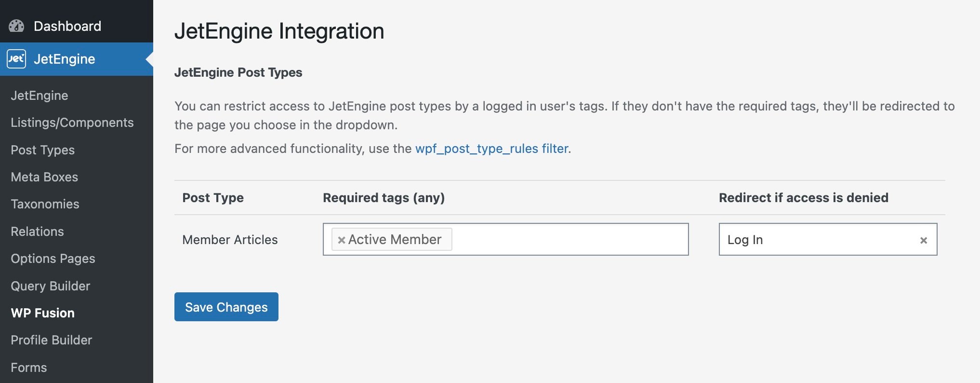This screenshot has height=383, width=980.
Task: Click the Required tags (any) header
Action: click(384, 198)
